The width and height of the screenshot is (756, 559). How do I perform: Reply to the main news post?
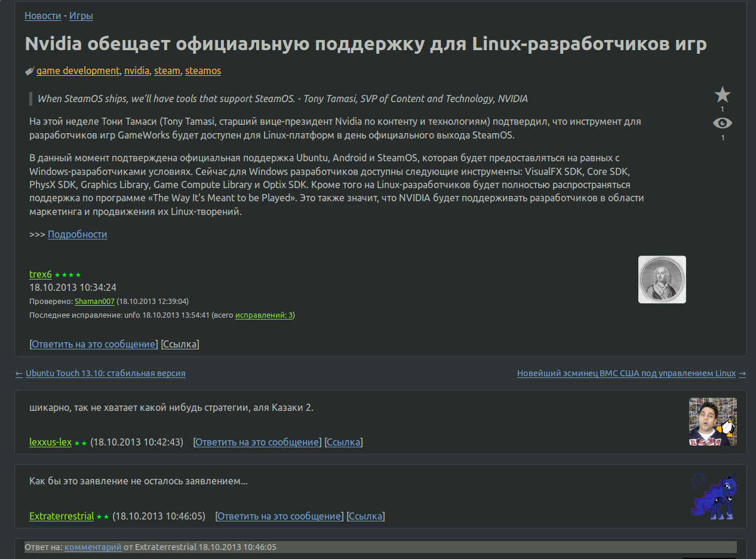click(x=93, y=344)
